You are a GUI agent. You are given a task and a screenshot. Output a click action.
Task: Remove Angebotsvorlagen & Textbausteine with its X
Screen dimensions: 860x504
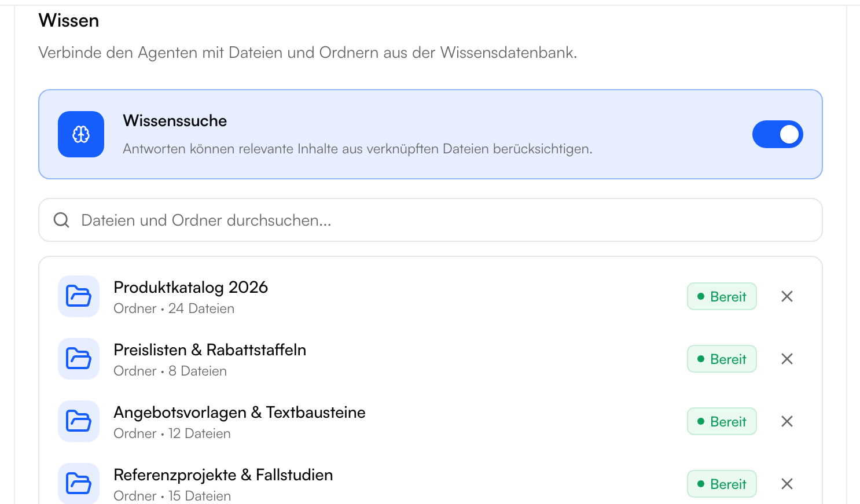point(787,421)
